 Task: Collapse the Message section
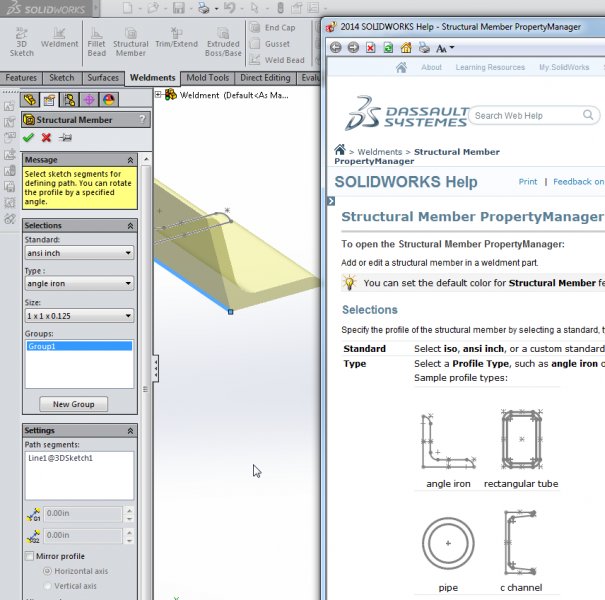pyautogui.click(x=130, y=160)
